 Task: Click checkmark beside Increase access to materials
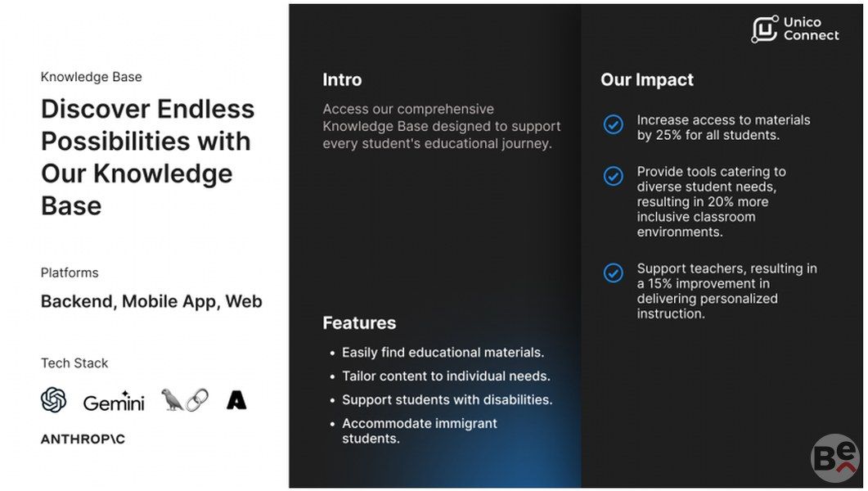(613, 124)
